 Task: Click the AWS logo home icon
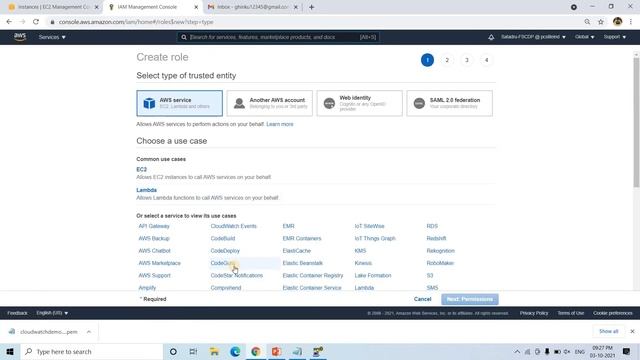(x=20, y=37)
